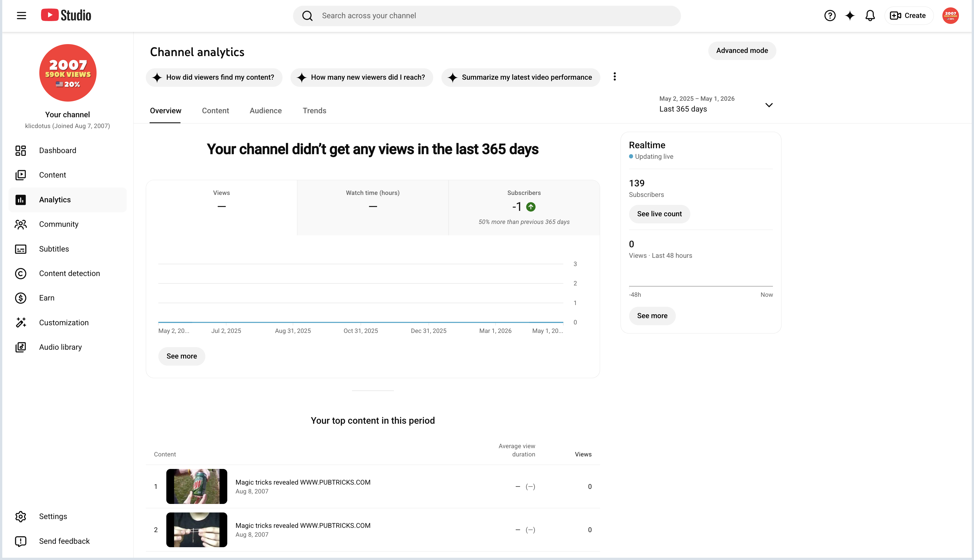Image resolution: width=974 pixels, height=560 pixels.
Task: Click the Create button
Action: coord(908,15)
